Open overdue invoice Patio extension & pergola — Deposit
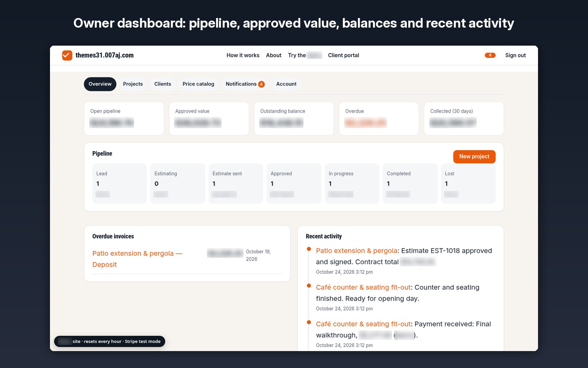588x368 pixels. 137,259
